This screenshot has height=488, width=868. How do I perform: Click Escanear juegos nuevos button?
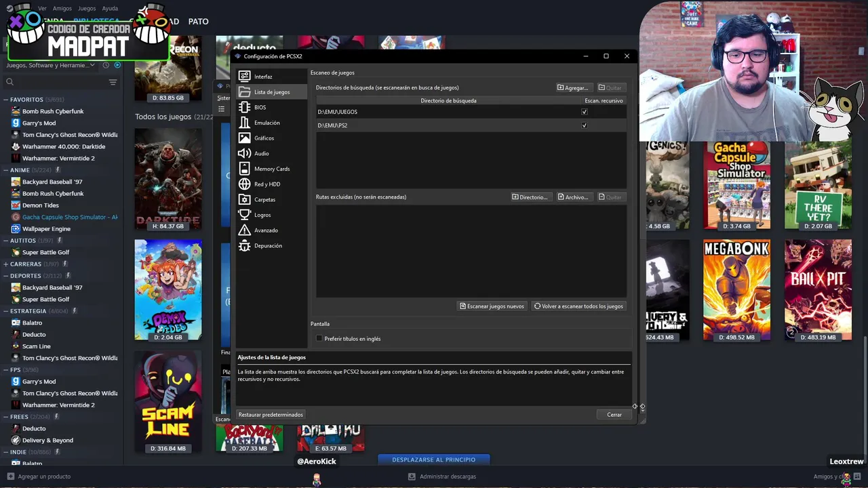pyautogui.click(x=492, y=306)
